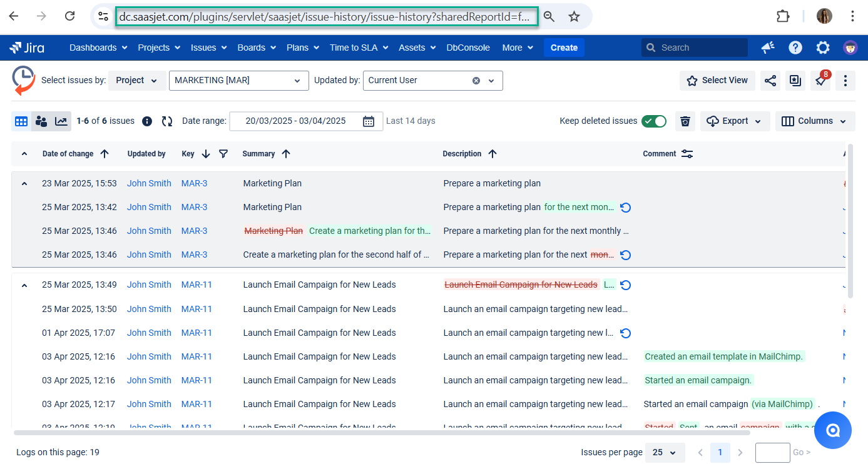Open the calendar date picker icon
The height and width of the screenshot is (464, 868).
(x=369, y=121)
